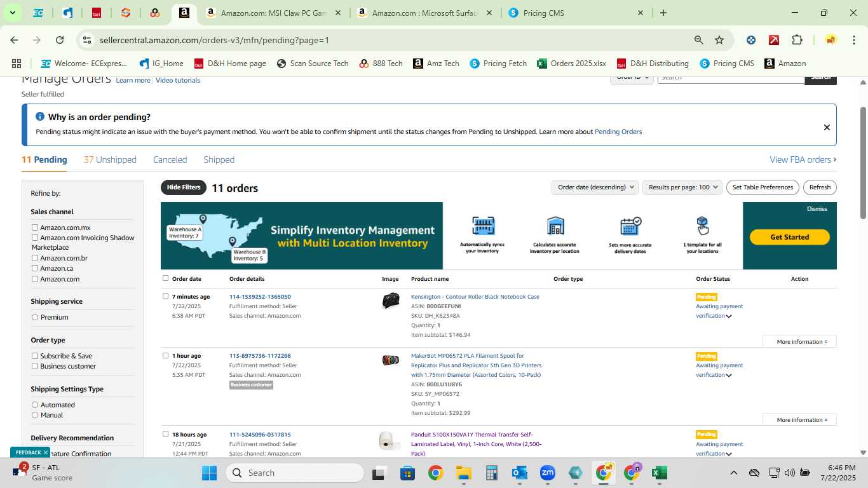Open the browser zoom magnifier icon
Image resolution: width=868 pixels, height=488 pixels.
pos(699,40)
